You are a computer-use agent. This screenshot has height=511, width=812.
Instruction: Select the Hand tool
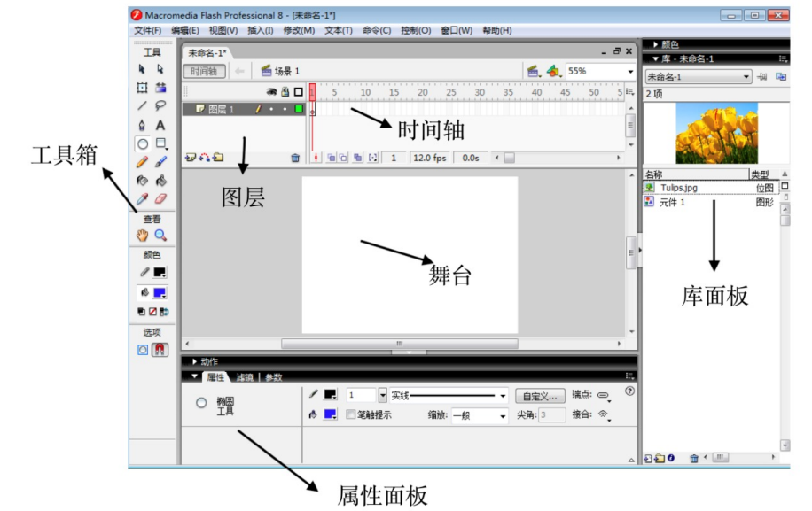click(142, 236)
